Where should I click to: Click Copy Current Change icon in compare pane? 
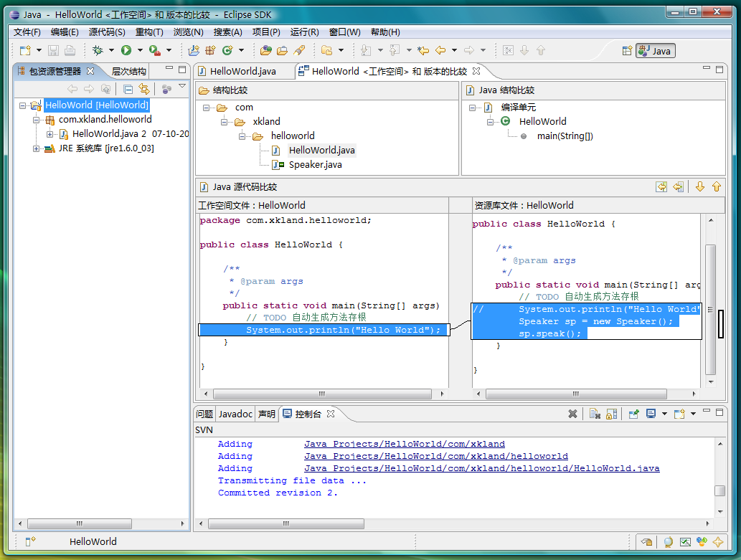pyautogui.click(x=678, y=186)
